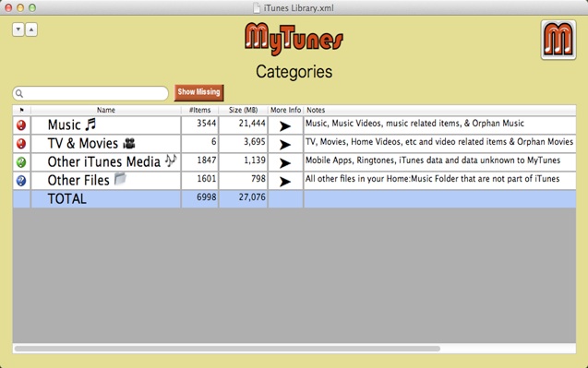
Task: Sort table by Name column header
Action: coord(106,110)
